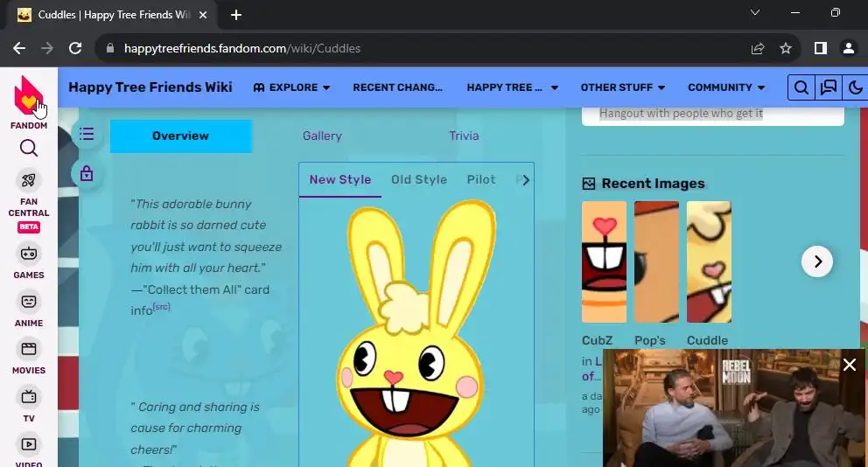Close the Rebel Moon video popup

pyautogui.click(x=849, y=365)
